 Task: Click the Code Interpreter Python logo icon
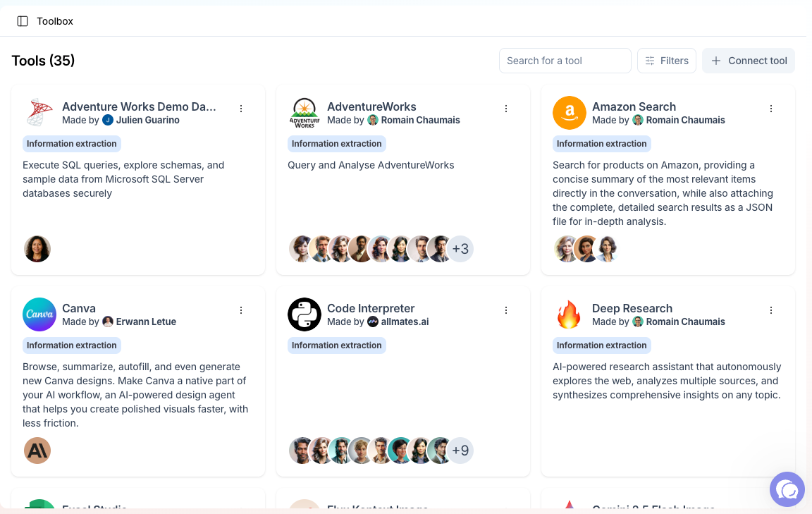[x=304, y=314]
